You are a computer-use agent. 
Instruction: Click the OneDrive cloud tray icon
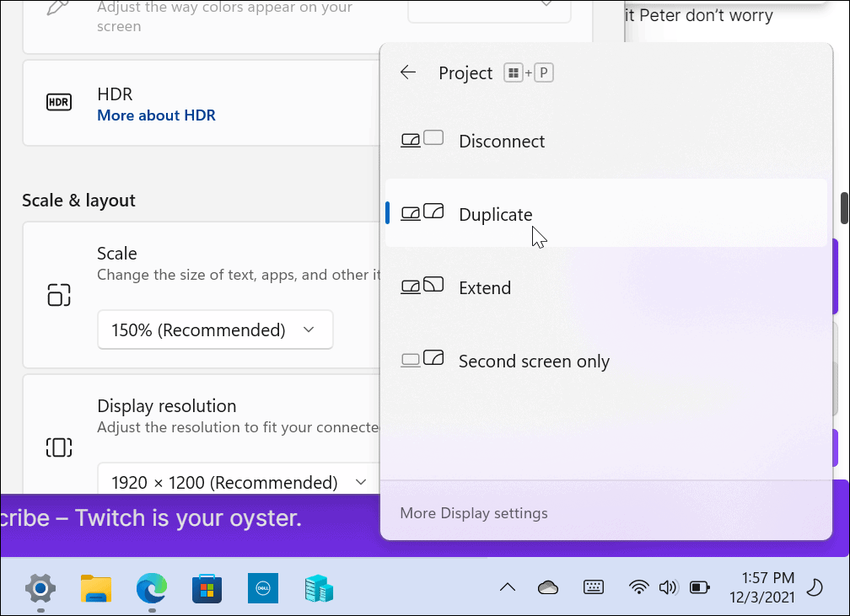click(x=548, y=587)
